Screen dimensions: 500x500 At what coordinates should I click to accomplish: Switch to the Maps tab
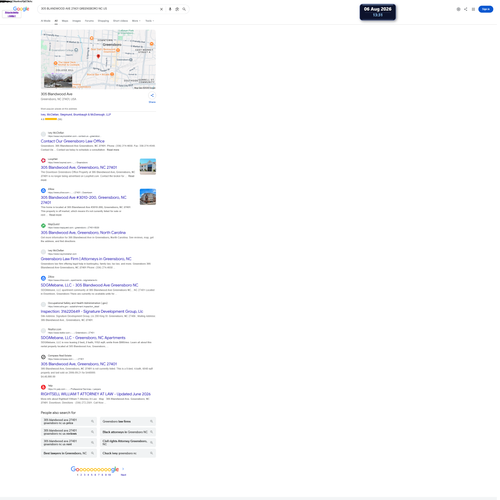coord(65,21)
